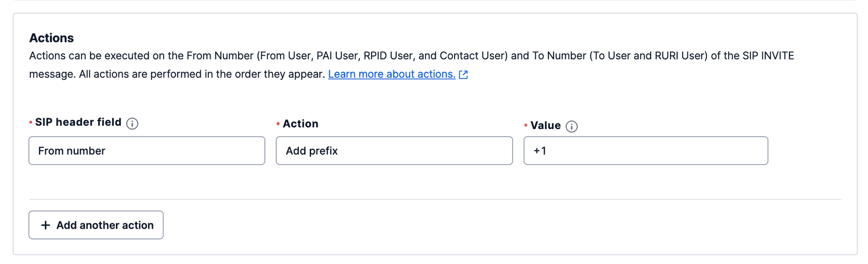The image size is (868, 264).
Task: Click the +1 text in the Value box
Action: (x=540, y=151)
